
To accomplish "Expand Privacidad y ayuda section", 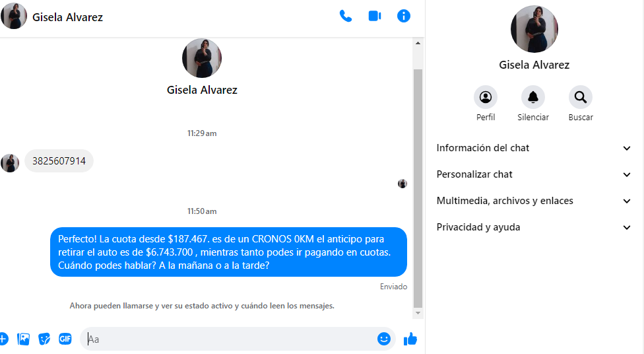I will 534,227.
